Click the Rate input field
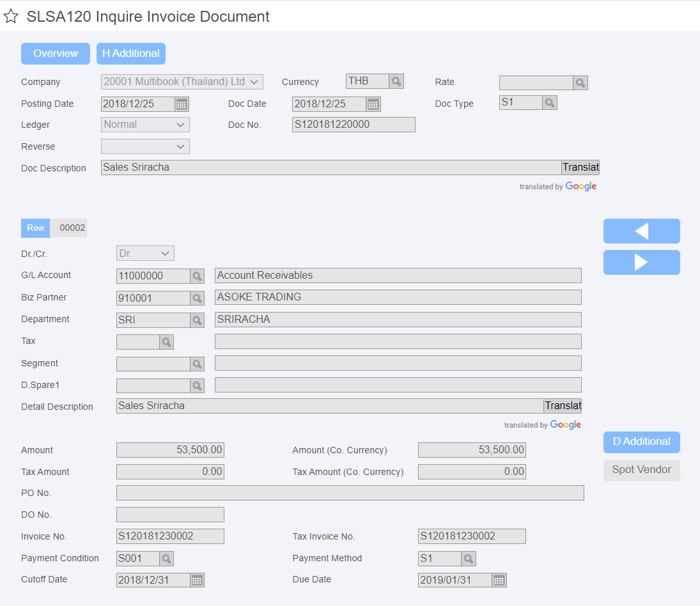The width and height of the screenshot is (700, 606). pos(536,82)
